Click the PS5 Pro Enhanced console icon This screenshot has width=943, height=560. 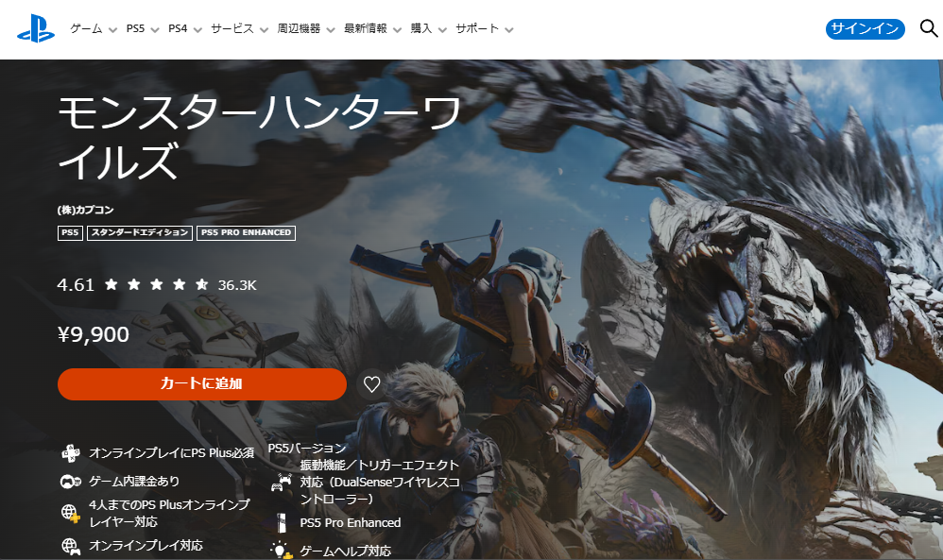coord(281,522)
